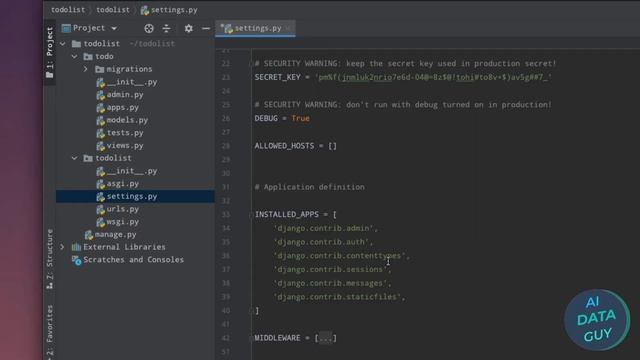
Task: Click the Scratches and Consoles icon
Action: 76,260
